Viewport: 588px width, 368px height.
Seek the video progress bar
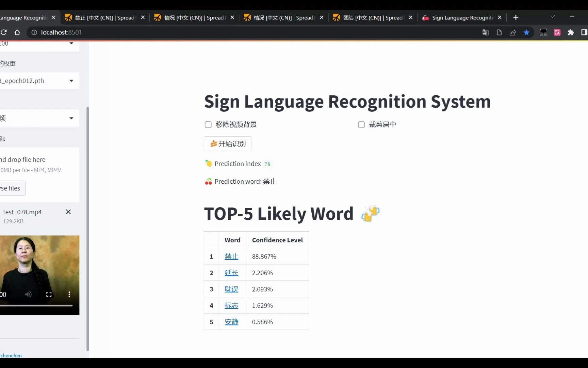[x=36, y=306]
